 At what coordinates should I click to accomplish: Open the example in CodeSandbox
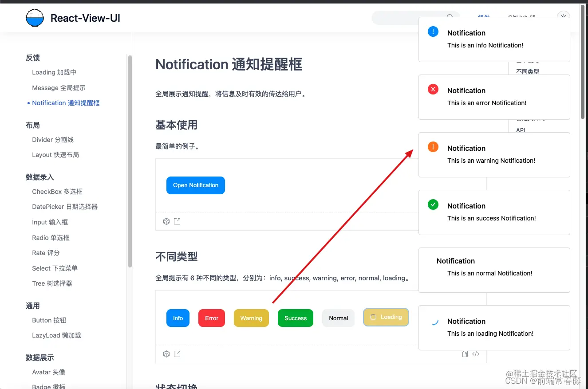[166, 221]
